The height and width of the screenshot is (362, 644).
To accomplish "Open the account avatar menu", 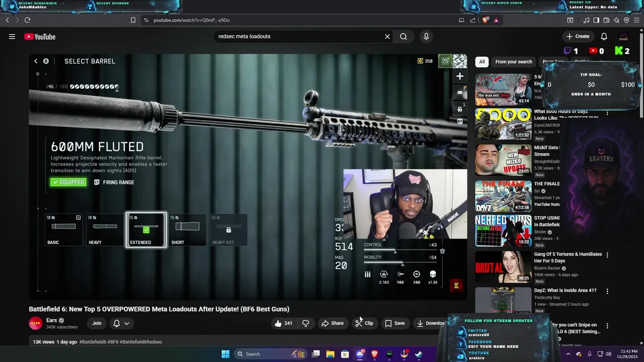I will click(623, 36).
